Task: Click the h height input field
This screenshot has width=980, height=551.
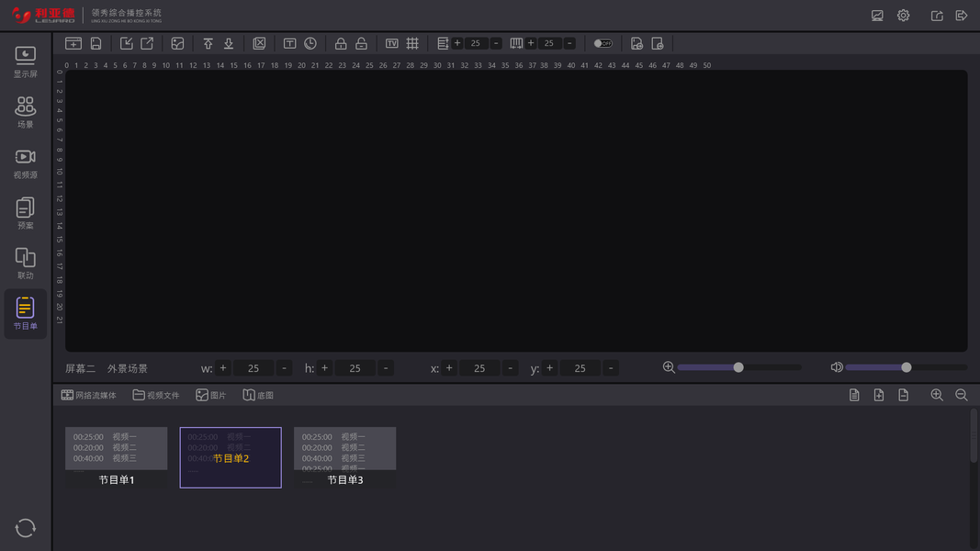Action: click(x=355, y=368)
